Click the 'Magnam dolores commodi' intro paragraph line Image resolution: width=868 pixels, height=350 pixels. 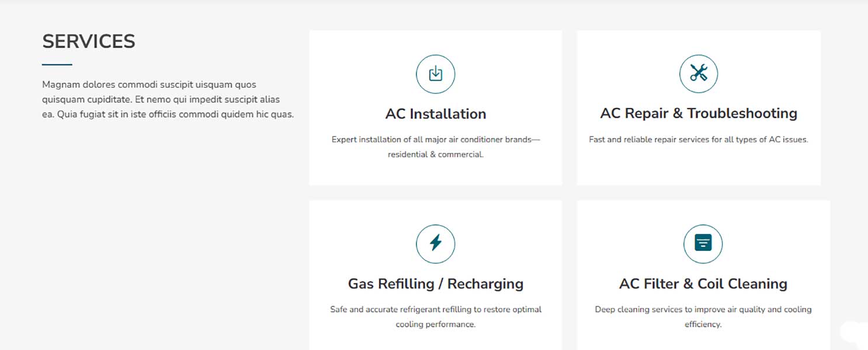click(x=149, y=85)
